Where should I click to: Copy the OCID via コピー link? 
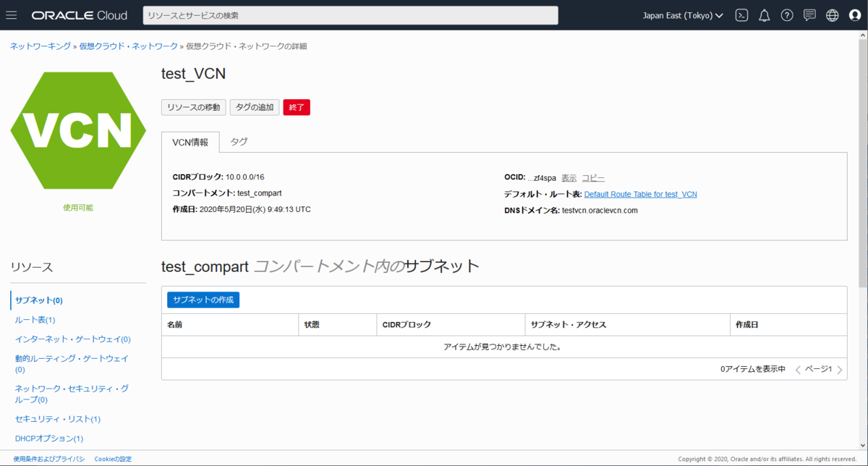pyautogui.click(x=593, y=178)
